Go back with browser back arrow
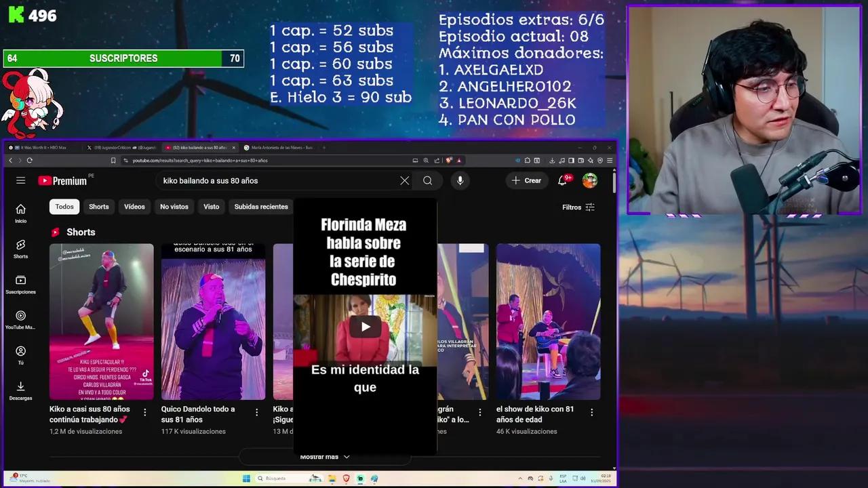This screenshot has height=488, width=868. click(x=11, y=161)
